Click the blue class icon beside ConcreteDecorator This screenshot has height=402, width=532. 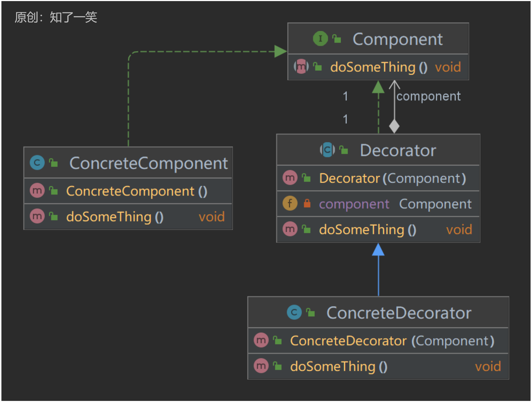(294, 312)
